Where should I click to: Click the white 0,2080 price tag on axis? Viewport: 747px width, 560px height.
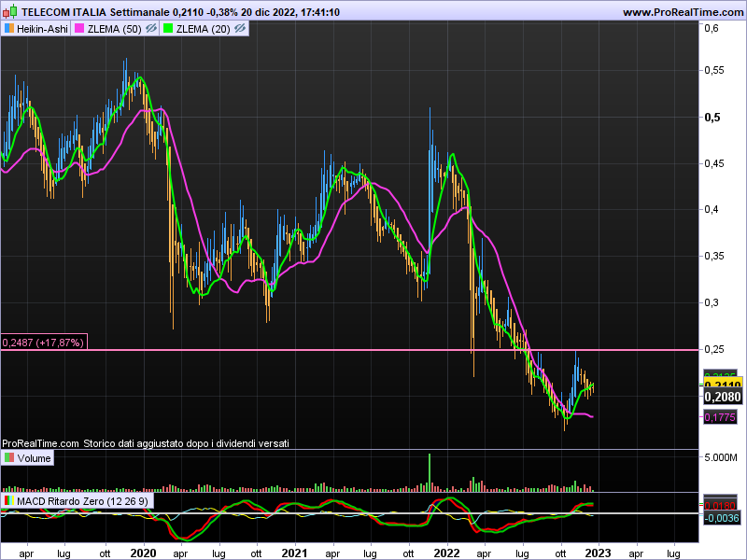[x=722, y=397]
